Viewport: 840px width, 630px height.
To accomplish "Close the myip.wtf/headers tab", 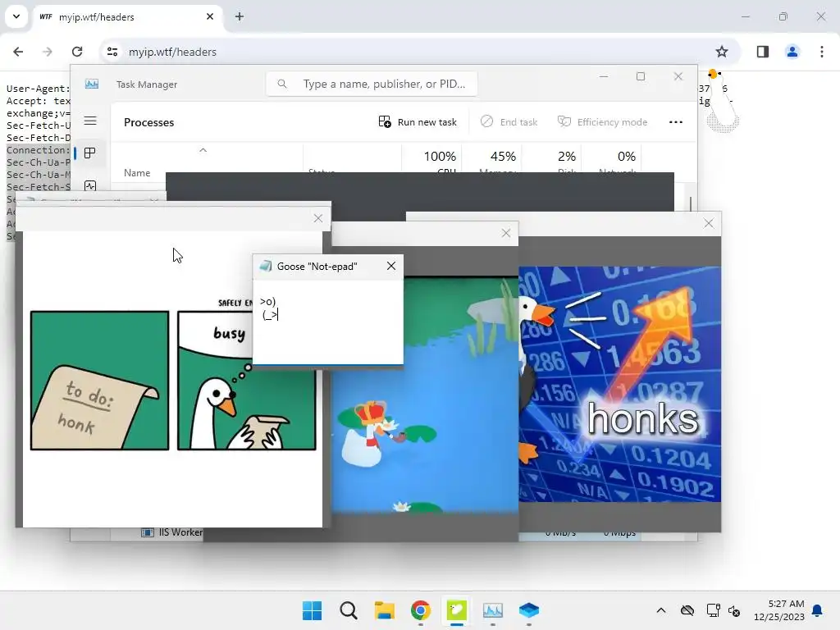I will coord(210,16).
